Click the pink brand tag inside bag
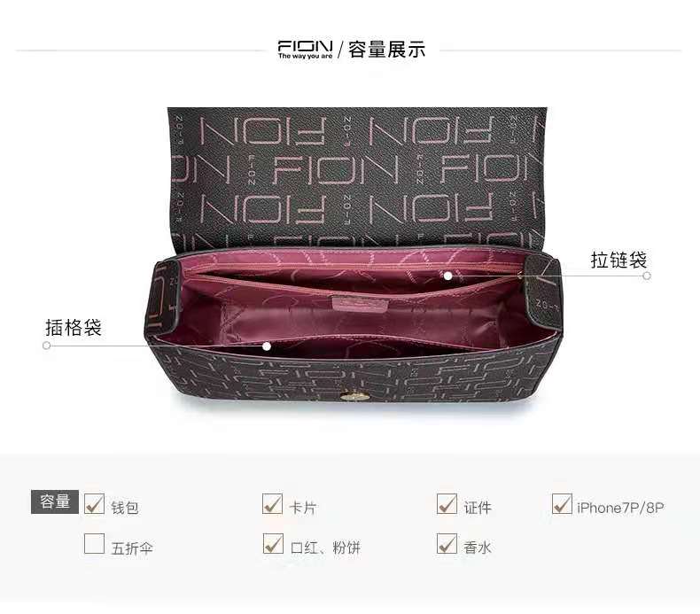This screenshot has height=614, width=700. pyautogui.click(x=360, y=304)
